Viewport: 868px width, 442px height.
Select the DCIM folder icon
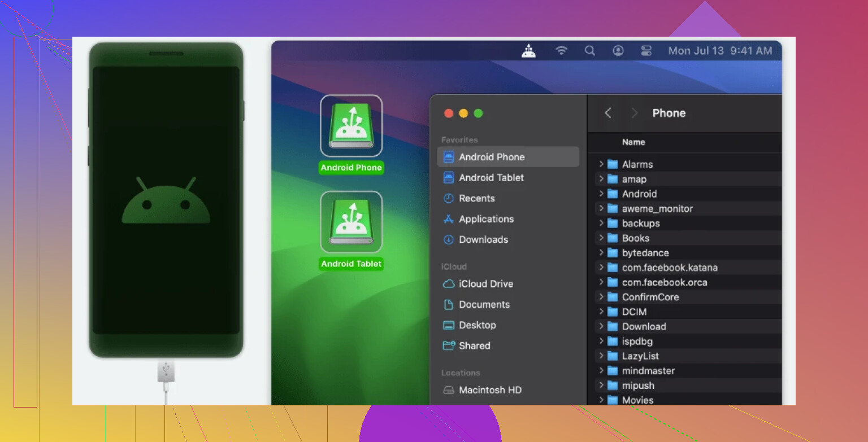coord(613,312)
